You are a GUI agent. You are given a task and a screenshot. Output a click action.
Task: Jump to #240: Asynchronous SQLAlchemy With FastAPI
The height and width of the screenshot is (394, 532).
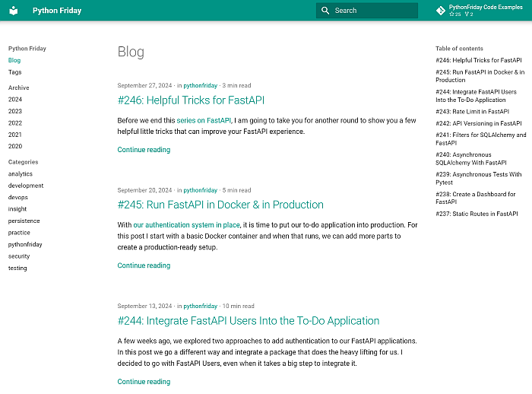click(x=471, y=159)
